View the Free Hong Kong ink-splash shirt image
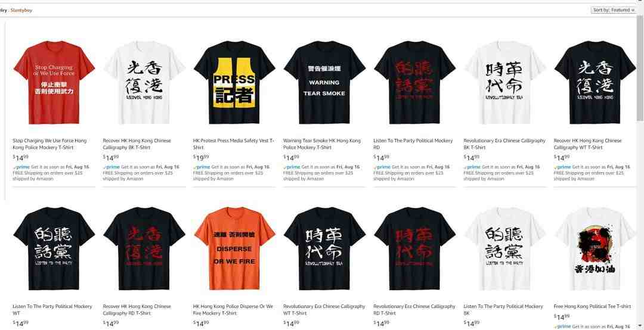This screenshot has height=330, width=644. (595, 248)
